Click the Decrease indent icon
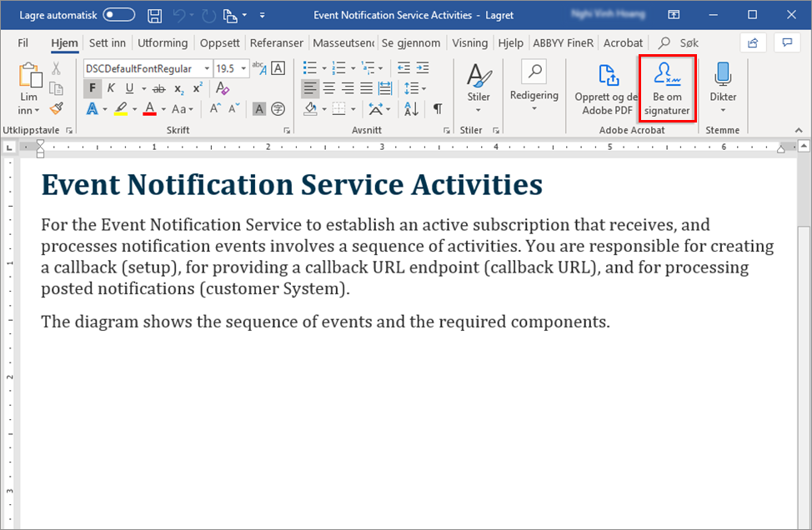The height and width of the screenshot is (530, 812). [x=404, y=67]
